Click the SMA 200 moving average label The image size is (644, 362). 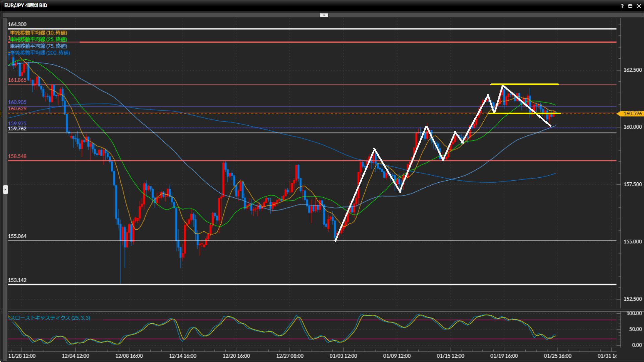tap(40, 53)
